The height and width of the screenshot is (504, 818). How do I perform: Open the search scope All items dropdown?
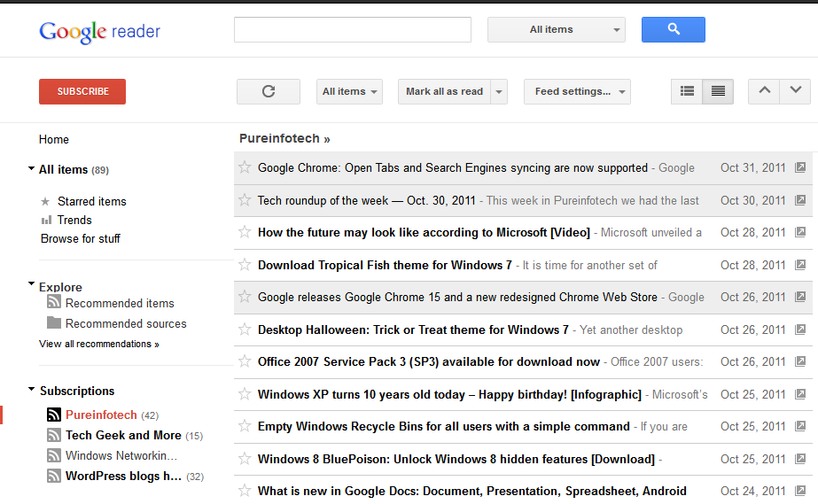click(556, 30)
